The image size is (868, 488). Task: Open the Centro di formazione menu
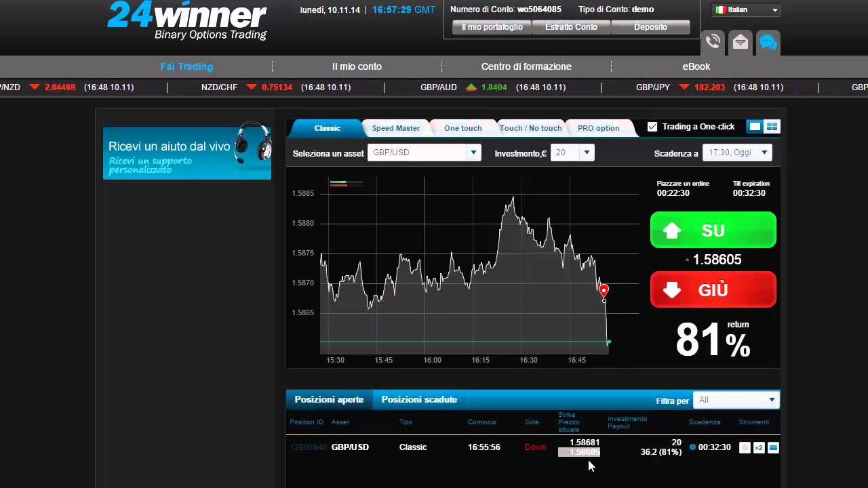526,66
